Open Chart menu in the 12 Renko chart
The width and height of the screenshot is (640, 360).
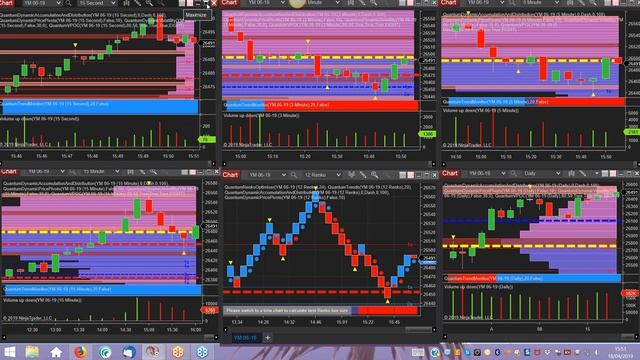[x=230, y=175]
